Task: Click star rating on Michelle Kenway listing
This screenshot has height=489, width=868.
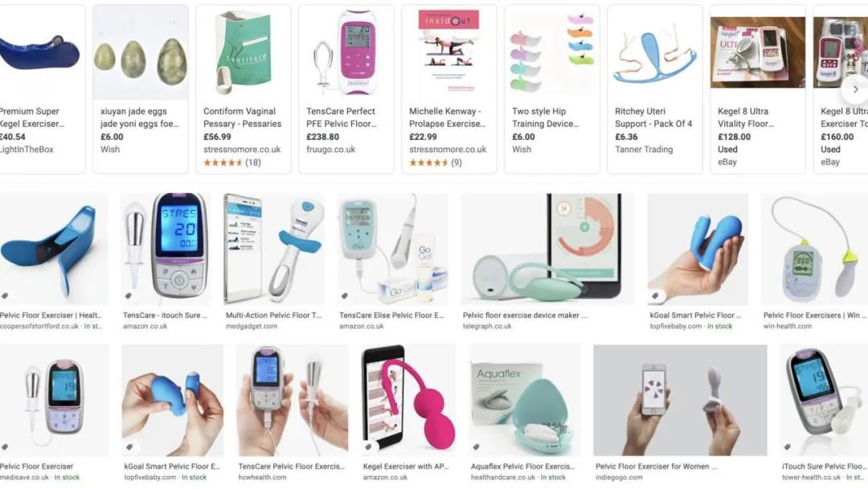Action: [x=429, y=162]
